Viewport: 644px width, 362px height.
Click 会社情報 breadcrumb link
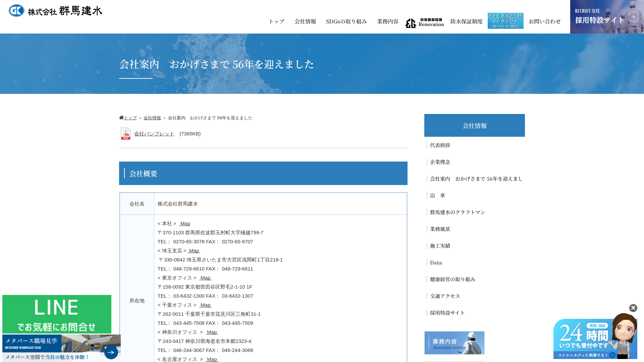pyautogui.click(x=152, y=118)
